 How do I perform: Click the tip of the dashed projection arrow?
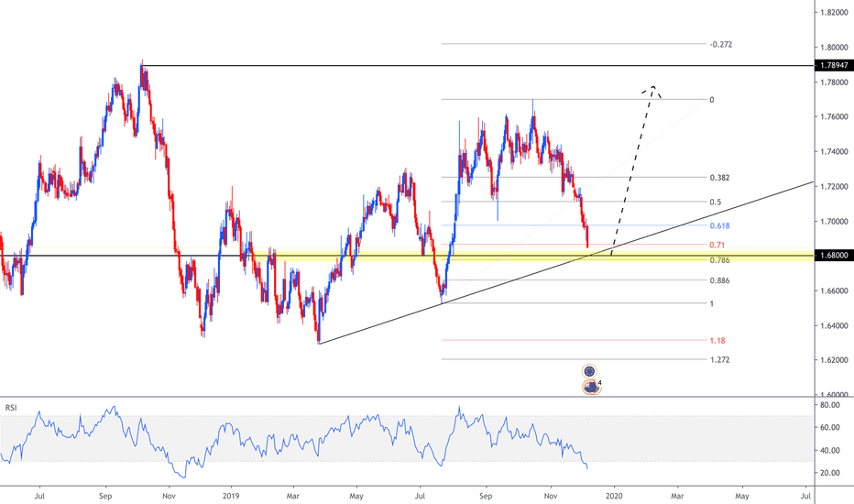[653, 86]
